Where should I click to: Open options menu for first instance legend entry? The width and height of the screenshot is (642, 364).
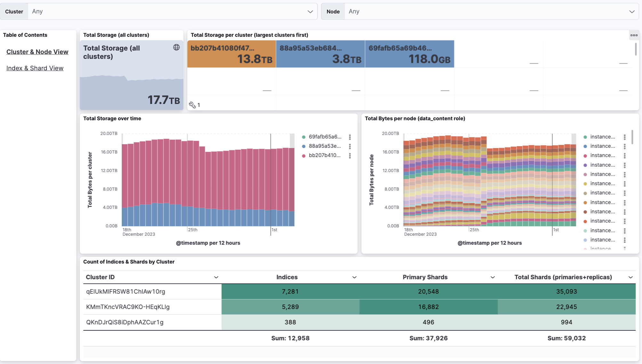point(625,137)
